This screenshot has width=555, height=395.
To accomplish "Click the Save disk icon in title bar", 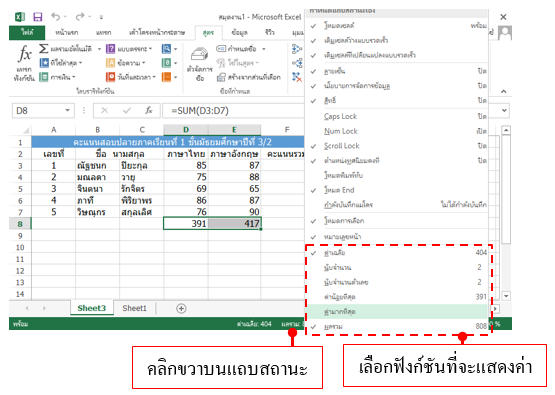I will (x=38, y=17).
